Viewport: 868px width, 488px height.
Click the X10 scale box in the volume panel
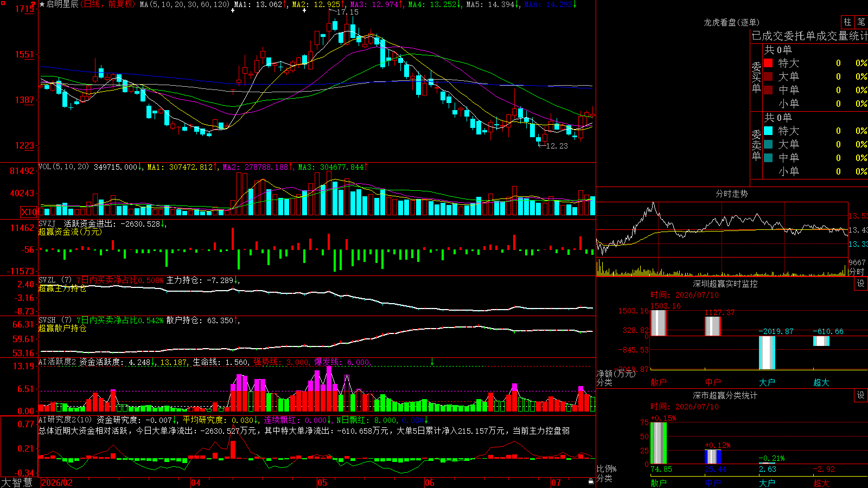[x=29, y=212]
